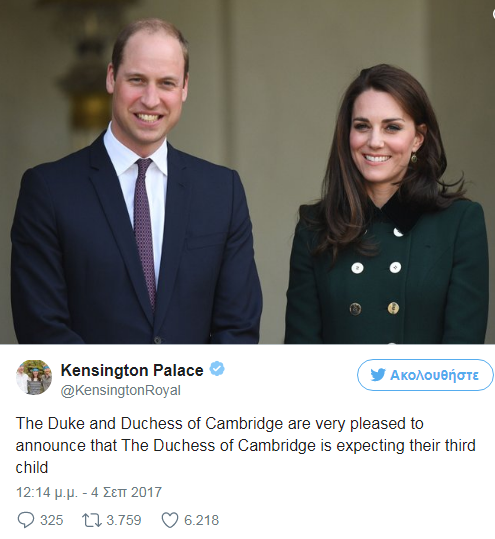This screenshot has width=495, height=539.
Task: Retweet using the retweet arrows icon
Action: point(92,520)
